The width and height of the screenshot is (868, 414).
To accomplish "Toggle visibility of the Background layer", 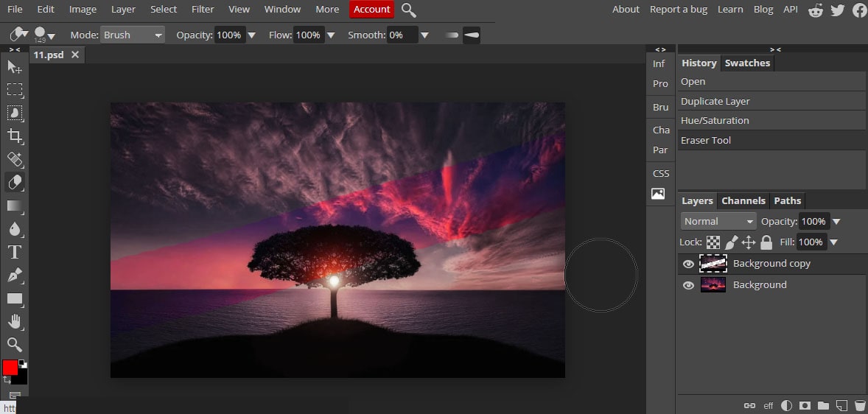I will point(688,286).
